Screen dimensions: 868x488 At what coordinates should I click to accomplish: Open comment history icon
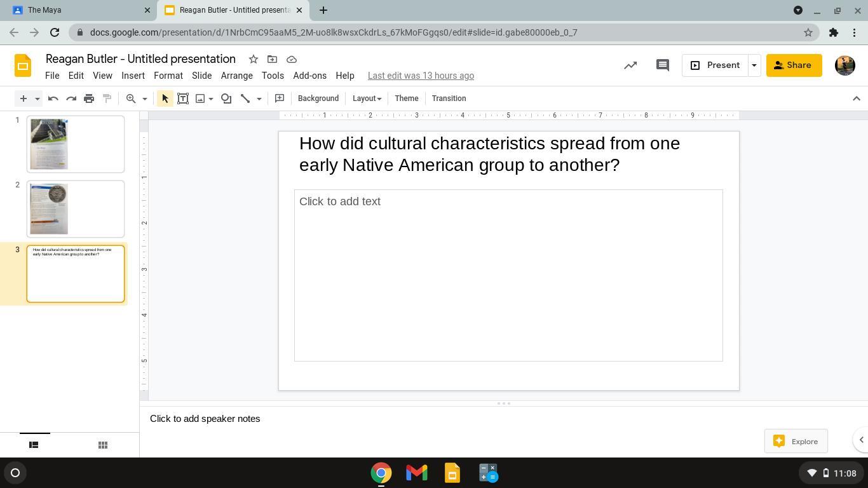point(662,65)
